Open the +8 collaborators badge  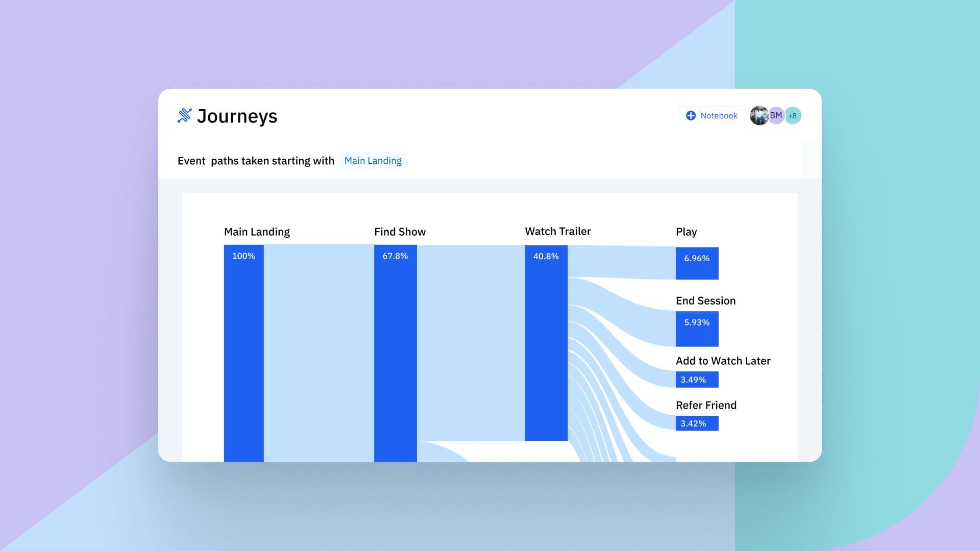[793, 116]
